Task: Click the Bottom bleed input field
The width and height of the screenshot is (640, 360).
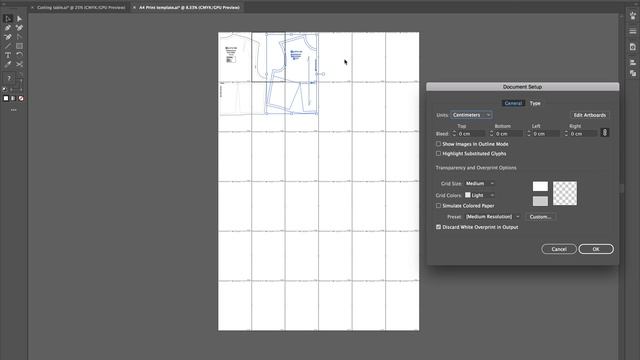Action: (x=509, y=133)
